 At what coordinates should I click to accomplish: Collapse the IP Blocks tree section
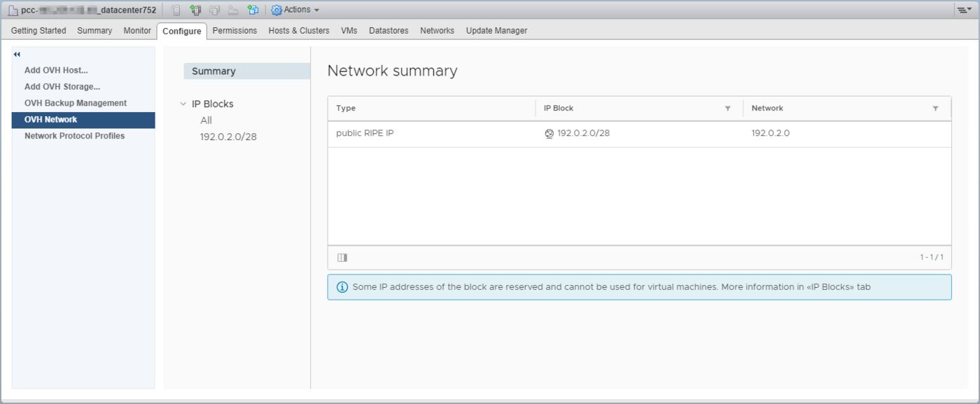click(183, 104)
